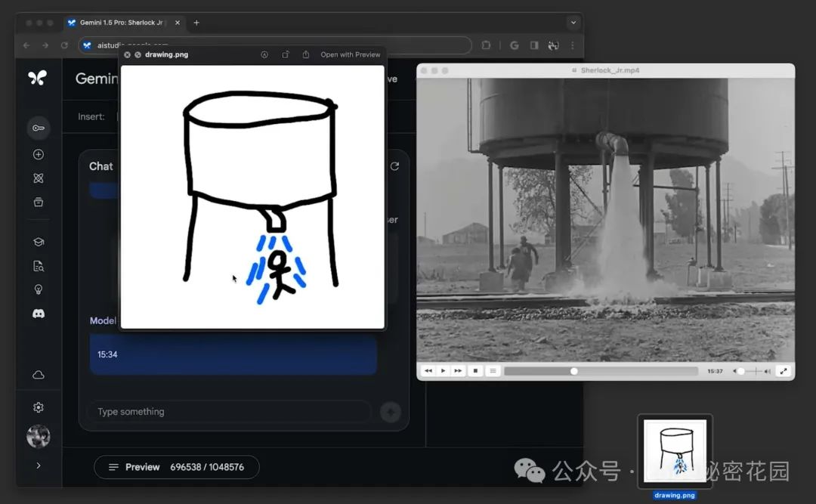Click the rotate icon in Quick Look toolbar
The image size is (816, 504).
tap(285, 54)
